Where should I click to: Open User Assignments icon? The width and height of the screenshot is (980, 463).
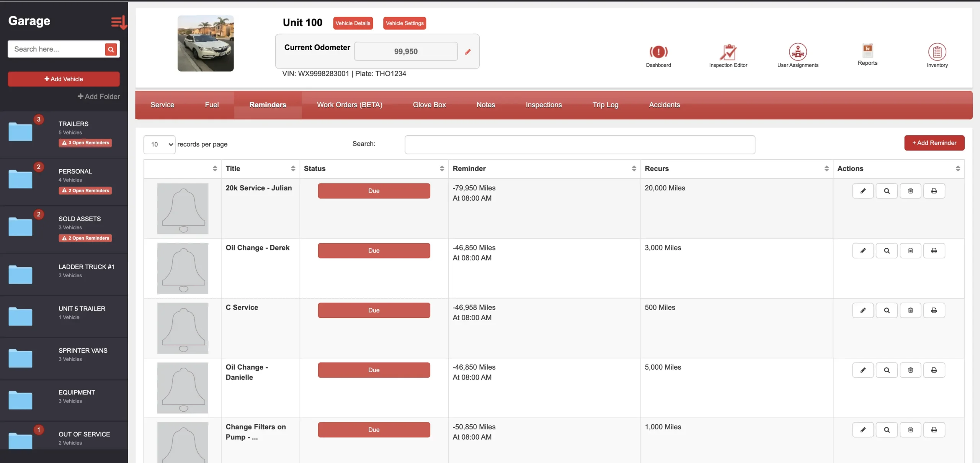coord(797,52)
